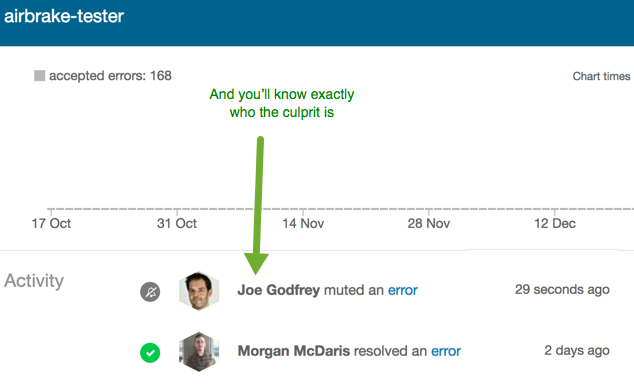Open Joe Godfrey's avatar
Viewport: 634px width, 387px height.
[x=199, y=291]
